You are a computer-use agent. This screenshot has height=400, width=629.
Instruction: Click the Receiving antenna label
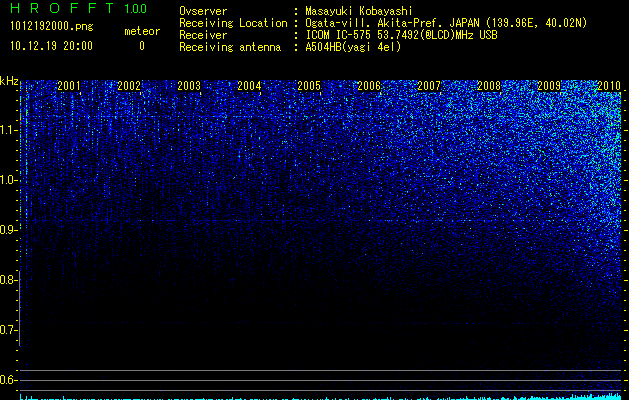point(230,47)
